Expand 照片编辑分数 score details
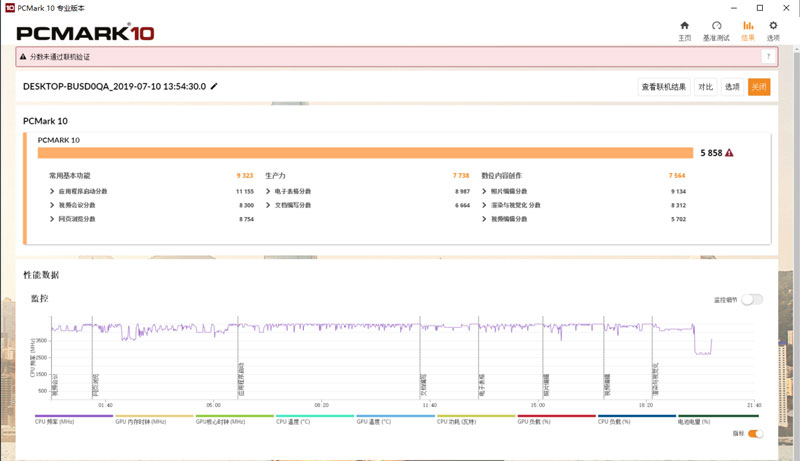 (x=484, y=191)
